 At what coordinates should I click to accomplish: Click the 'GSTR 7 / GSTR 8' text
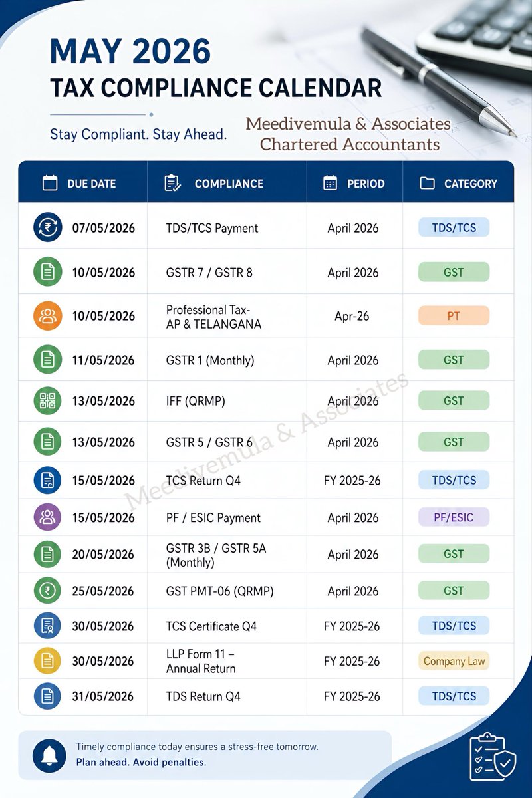209,273
